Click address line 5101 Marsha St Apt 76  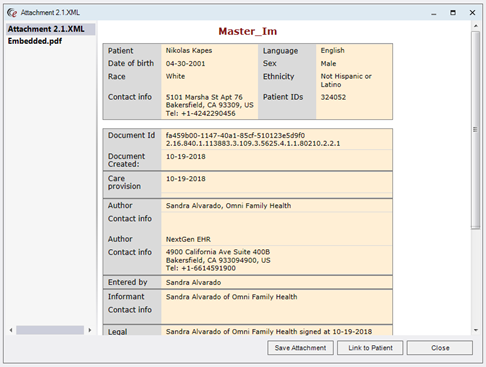204,97
